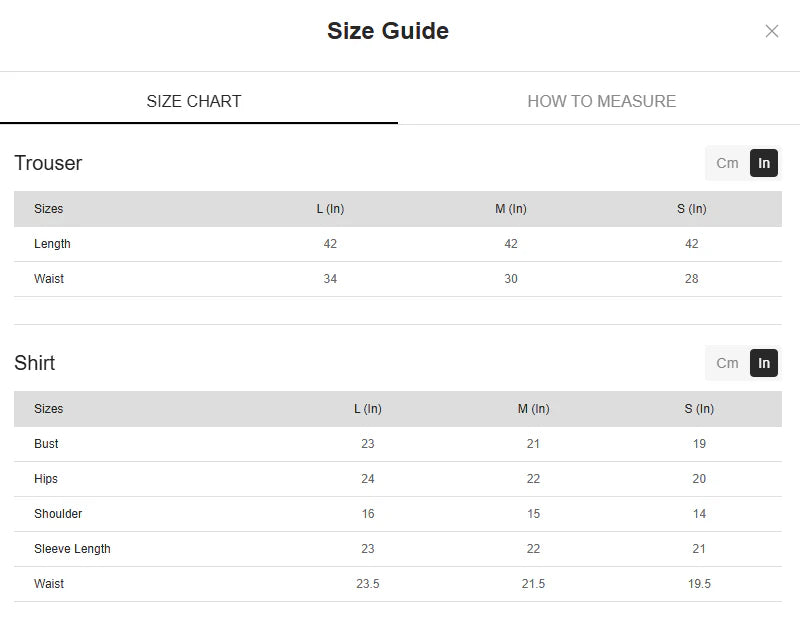Click the L (In) header in Trouser table

(330, 209)
